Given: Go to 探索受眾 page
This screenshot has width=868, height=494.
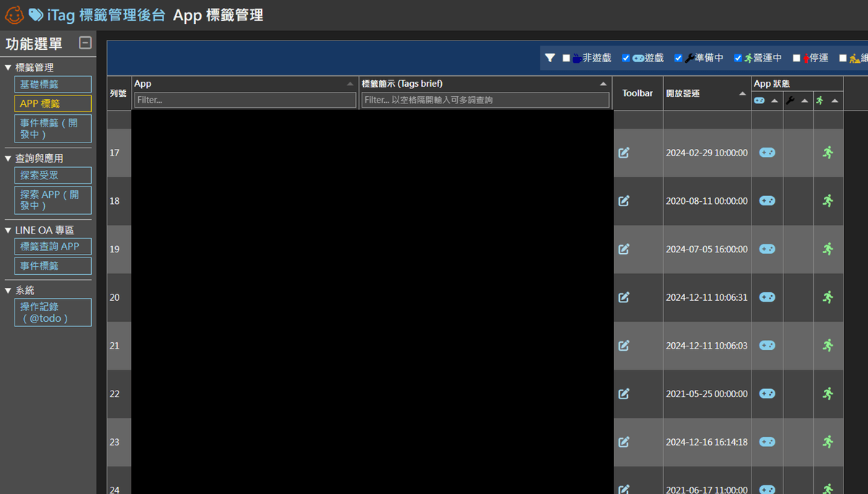Looking at the screenshot, I should [53, 175].
